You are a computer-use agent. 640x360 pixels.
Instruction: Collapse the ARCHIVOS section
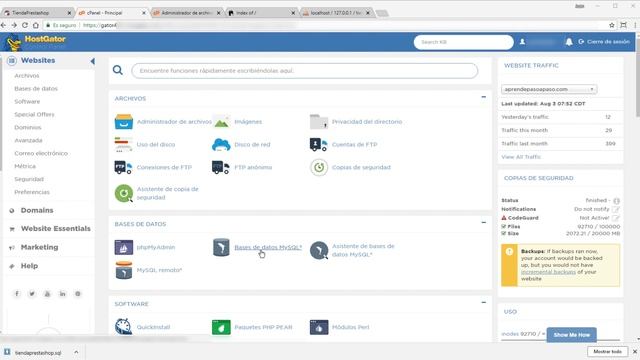click(x=484, y=97)
